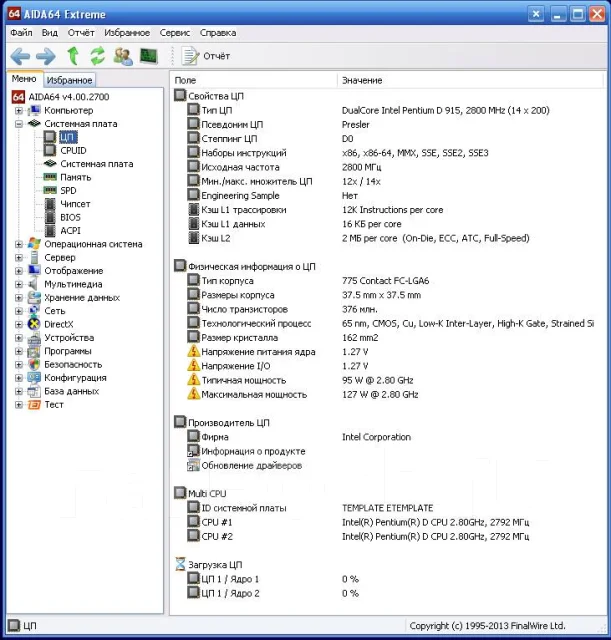
Task: Expand the Сервер tree node
Action: pos(19,258)
